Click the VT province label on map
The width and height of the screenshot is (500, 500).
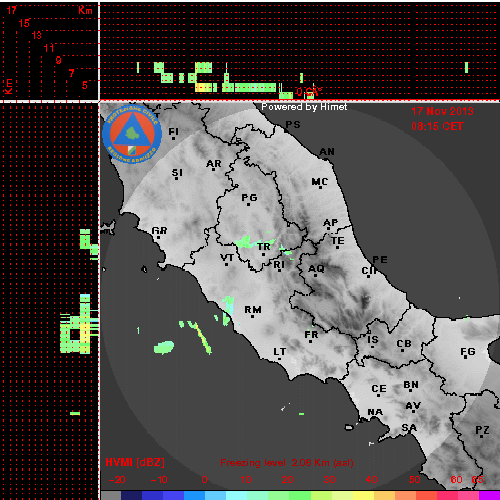coord(227,258)
